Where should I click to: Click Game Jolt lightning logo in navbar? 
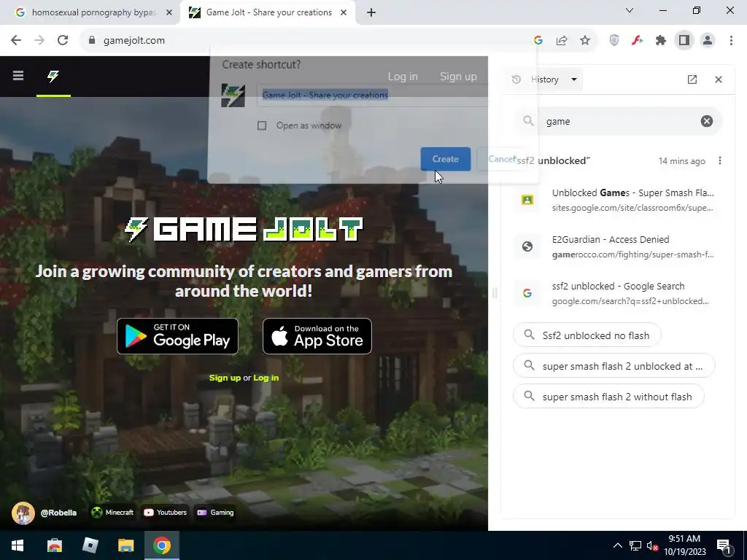(x=53, y=76)
